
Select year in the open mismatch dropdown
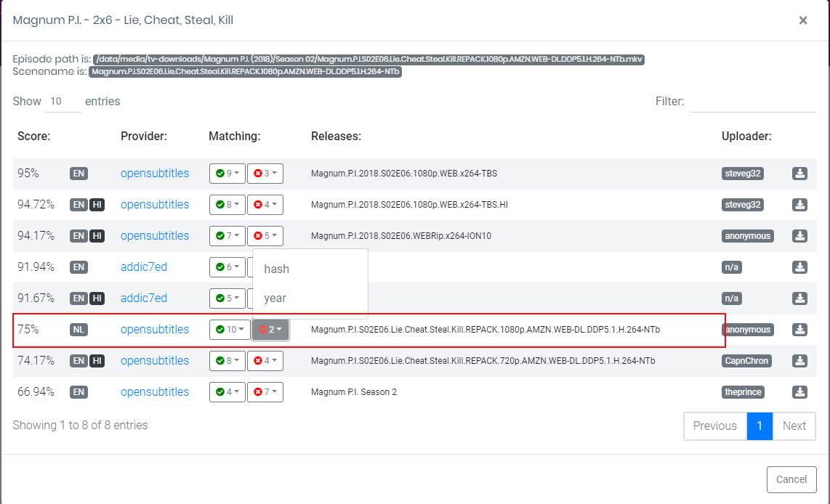coord(275,298)
